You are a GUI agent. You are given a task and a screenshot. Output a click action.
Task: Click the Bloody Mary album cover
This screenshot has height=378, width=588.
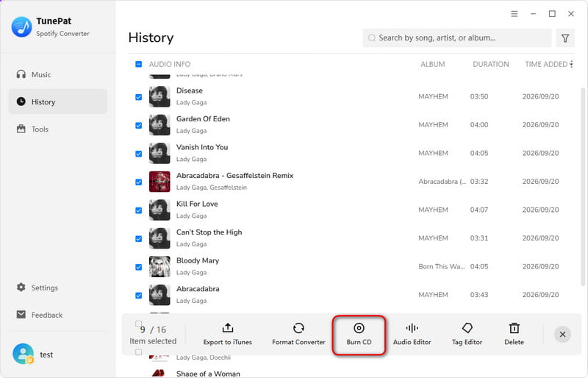pyautogui.click(x=159, y=266)
